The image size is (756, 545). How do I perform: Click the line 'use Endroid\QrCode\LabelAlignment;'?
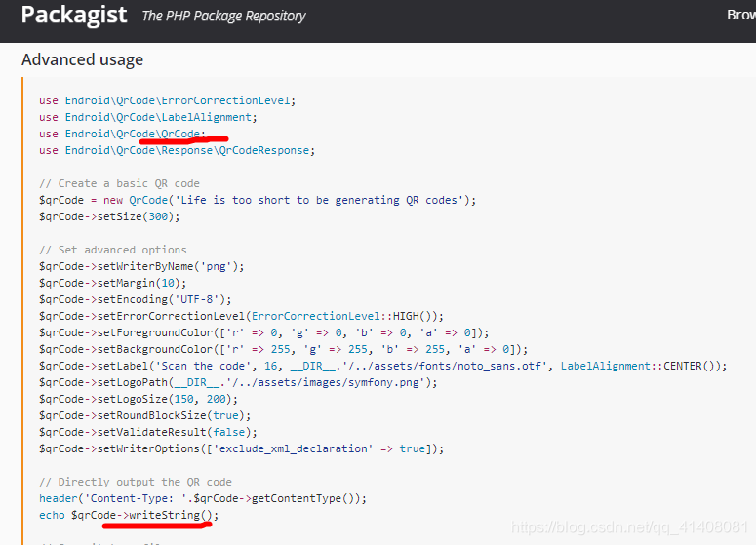pos(148,117)
